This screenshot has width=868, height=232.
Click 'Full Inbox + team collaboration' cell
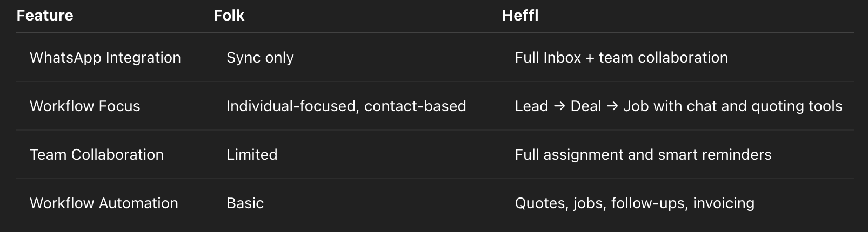(622, 57)
